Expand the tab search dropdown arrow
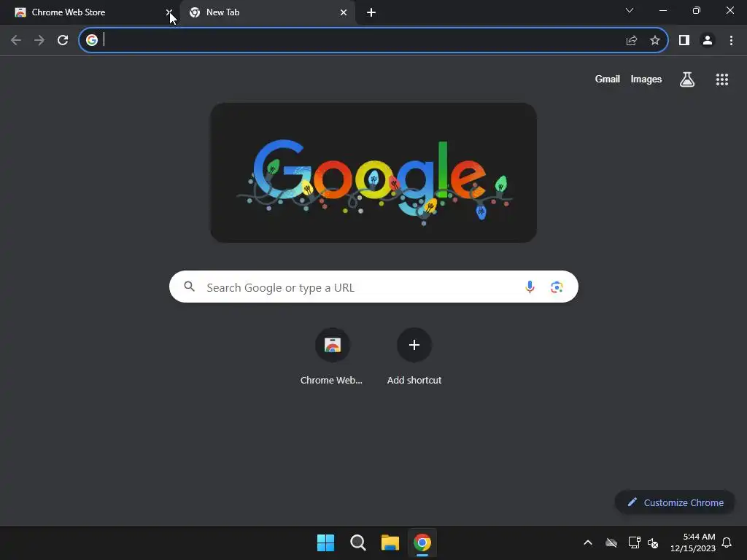The height and width of the screenshot is (560, 747). click(630, 10)
